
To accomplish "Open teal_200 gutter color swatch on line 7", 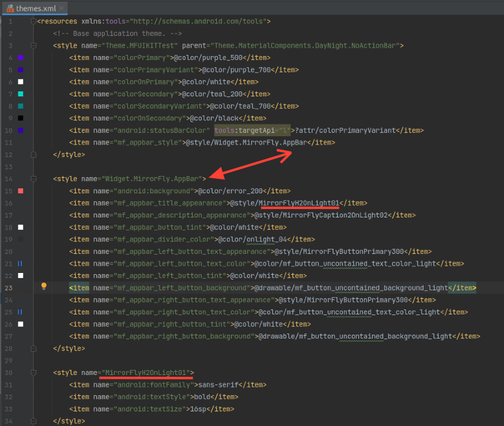I will [x=21, y=94].
